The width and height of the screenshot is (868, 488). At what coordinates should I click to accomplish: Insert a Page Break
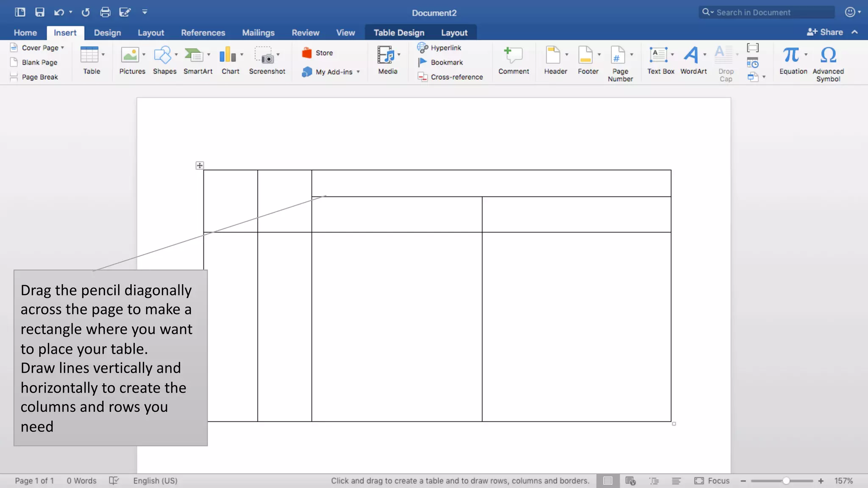[34, 77]
